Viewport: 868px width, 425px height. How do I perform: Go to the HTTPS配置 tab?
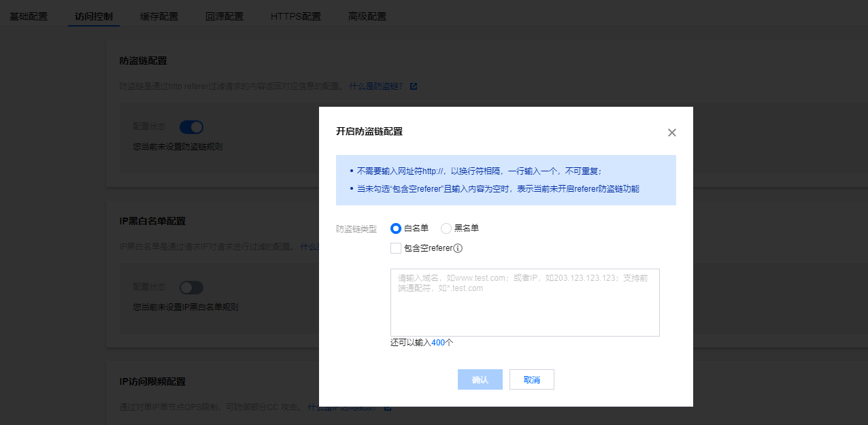[296, 16]
